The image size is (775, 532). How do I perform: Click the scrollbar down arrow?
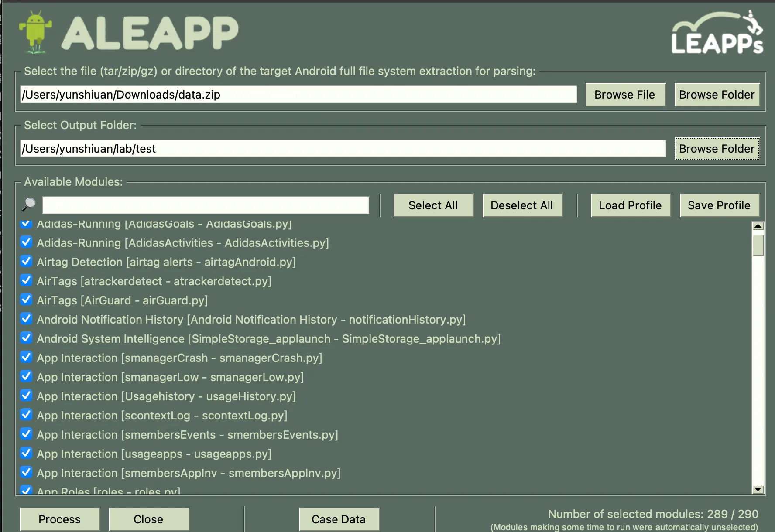(758, 489)
